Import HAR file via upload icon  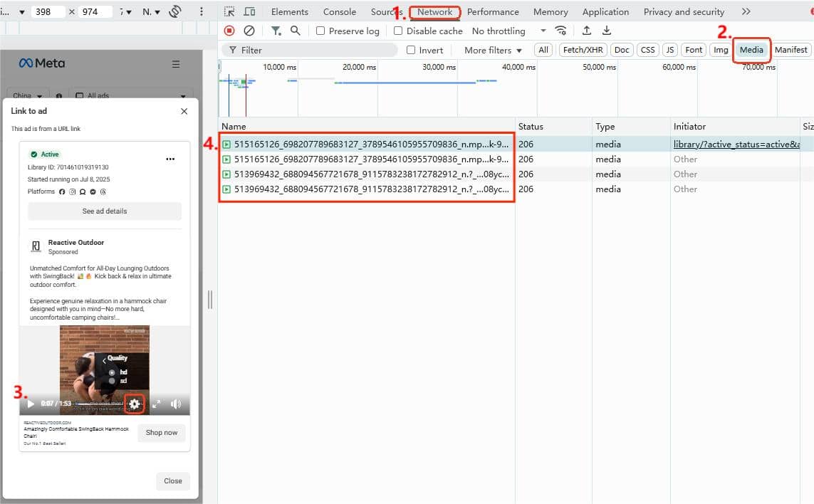(x=585, y=31)
